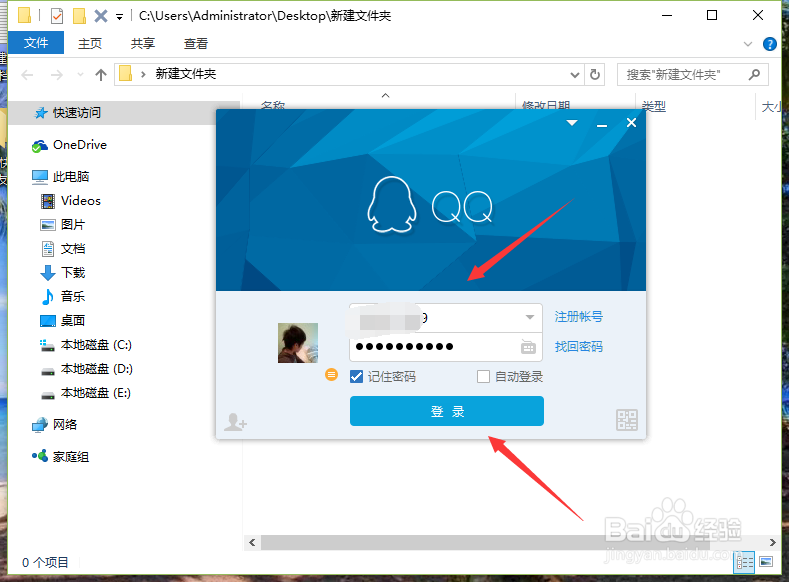Screen dimensions: 789x582
Task: Minimize the QQ login window
Action: pyautogui.click(x=602, y=124)
